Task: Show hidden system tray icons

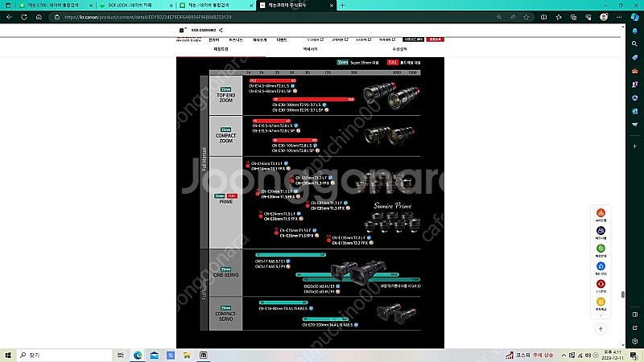Action: pos(563,355)
